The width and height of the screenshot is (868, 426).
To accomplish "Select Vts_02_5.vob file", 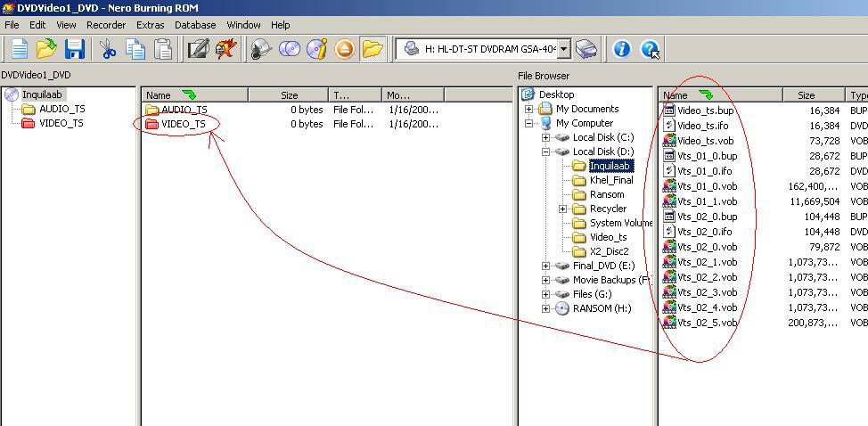I will 707,323.
